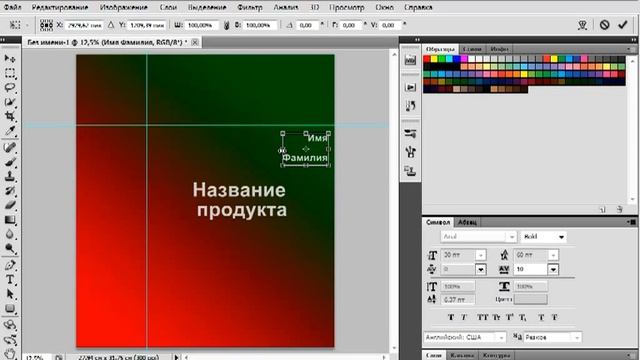Cancel the transform in options bar
The image size is (640, 360).
tap(604, 25)
